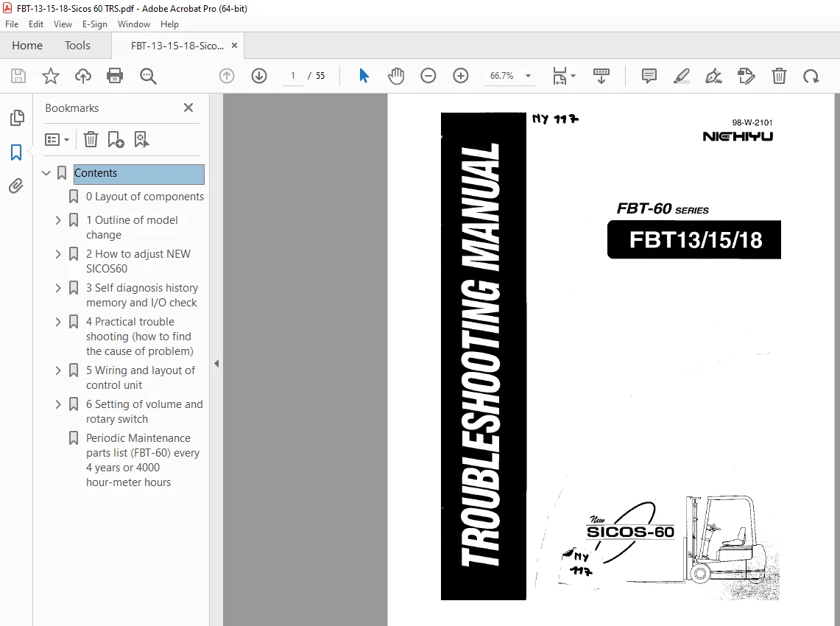Screen dimensions: 840x626
Task: Jump to '0 Layout of components' bookmark
Action: (x=144, y=197)
